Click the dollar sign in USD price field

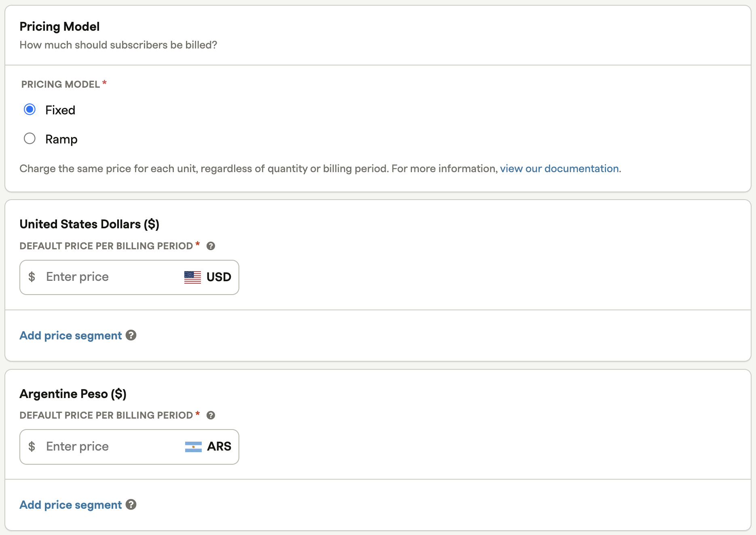tap(32, 277)
